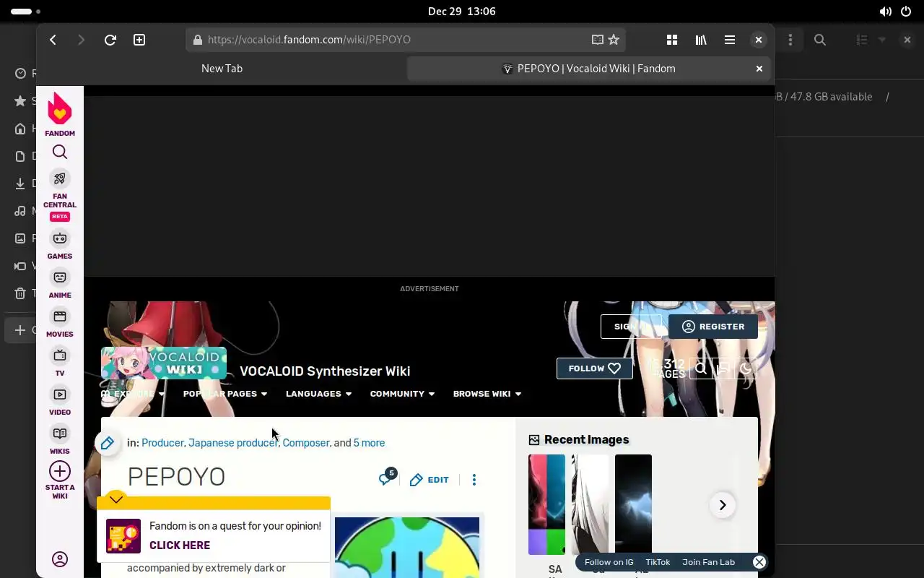924x578 pixels.
Task: Open third Recent Images dark thumbnail
Action: click(633, 504)
